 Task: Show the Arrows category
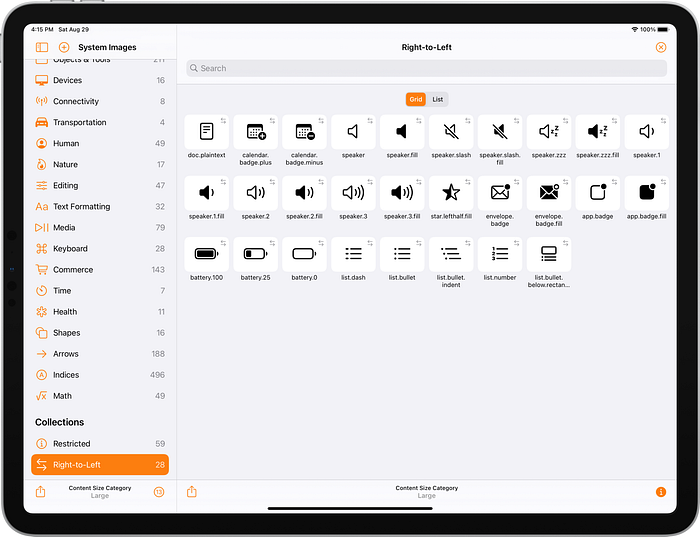tap(100, 354)
